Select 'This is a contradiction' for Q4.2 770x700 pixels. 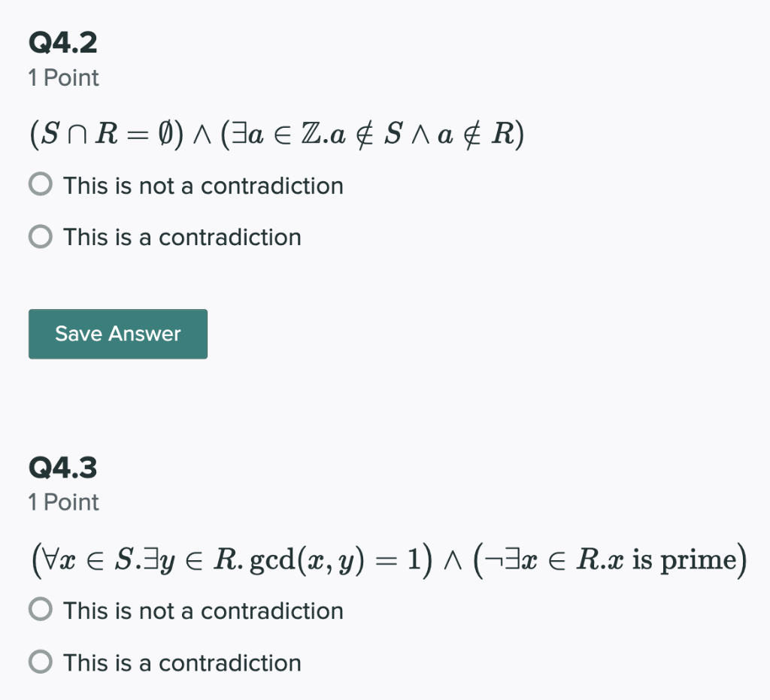click(x=40, y=236)
